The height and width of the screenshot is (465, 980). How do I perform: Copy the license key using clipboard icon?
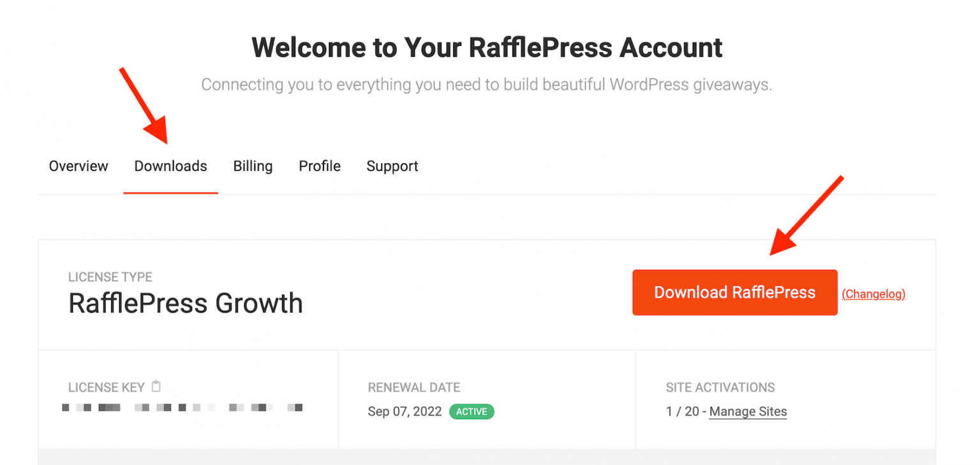pyautogui.click(x=156, y=386)
